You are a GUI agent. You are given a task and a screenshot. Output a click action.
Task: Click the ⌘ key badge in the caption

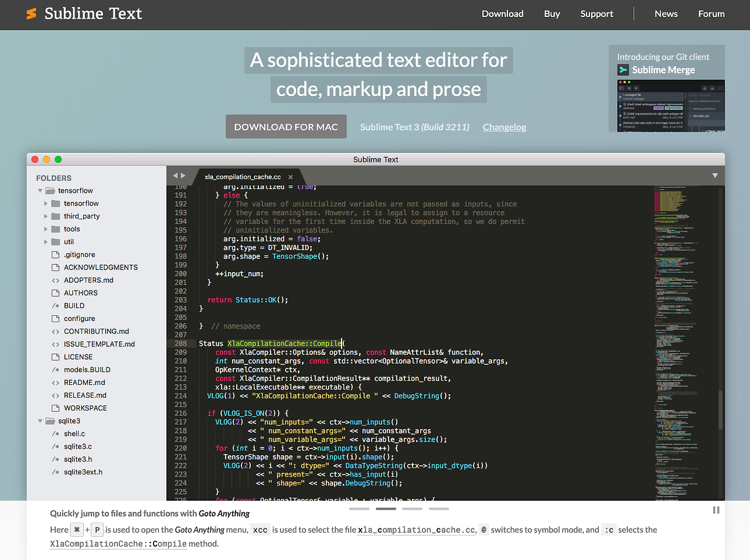pyautogui.click(x=77, y=530)
